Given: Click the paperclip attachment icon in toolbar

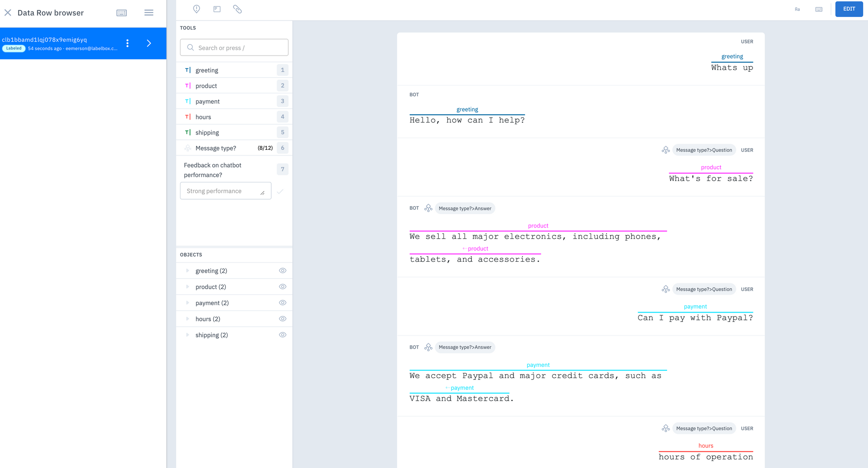Looking at the screenshot, I should click(237, 9).
